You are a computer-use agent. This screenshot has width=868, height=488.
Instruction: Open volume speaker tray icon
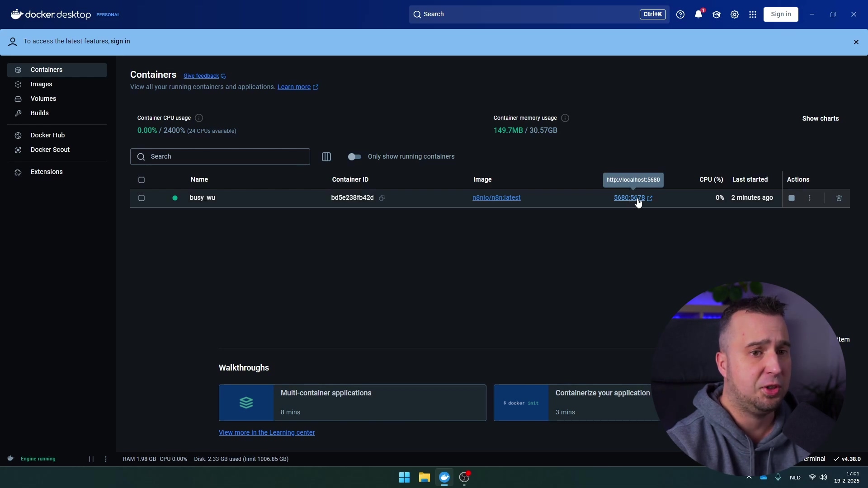[x=823, y=478]
